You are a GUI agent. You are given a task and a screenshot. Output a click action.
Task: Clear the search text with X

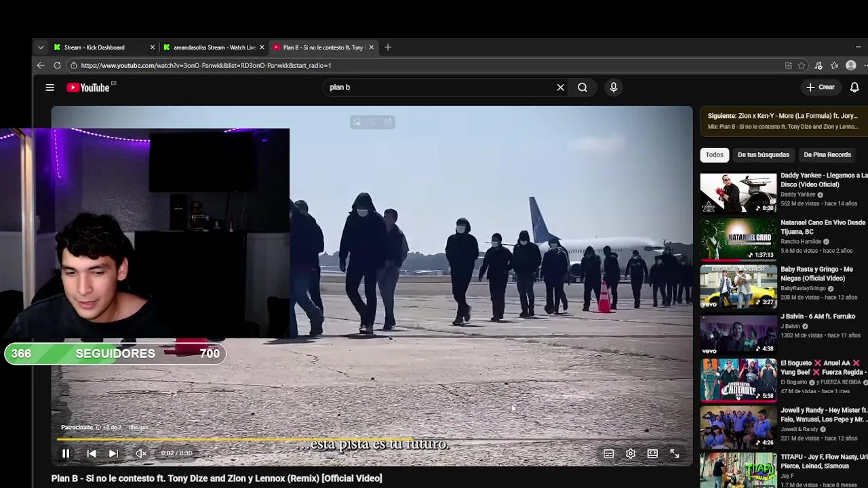point(560,87)
